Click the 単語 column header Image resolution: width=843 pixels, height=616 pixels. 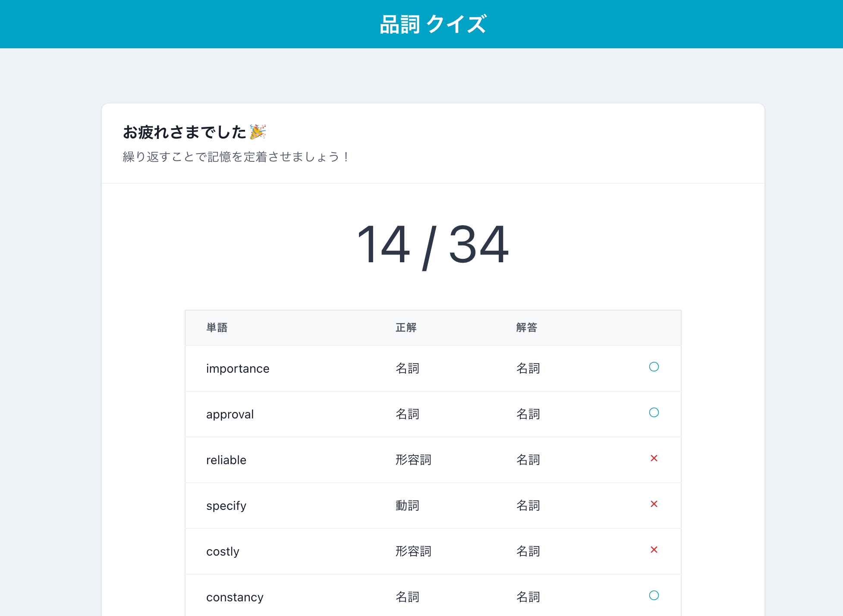click(x=217, y=328)
